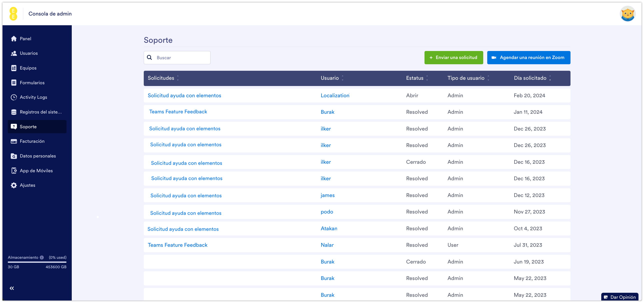The height and width of the screenshot is (303, 644).
Task: Open the Facturación card icon
Action: click(x=14, y=141)
